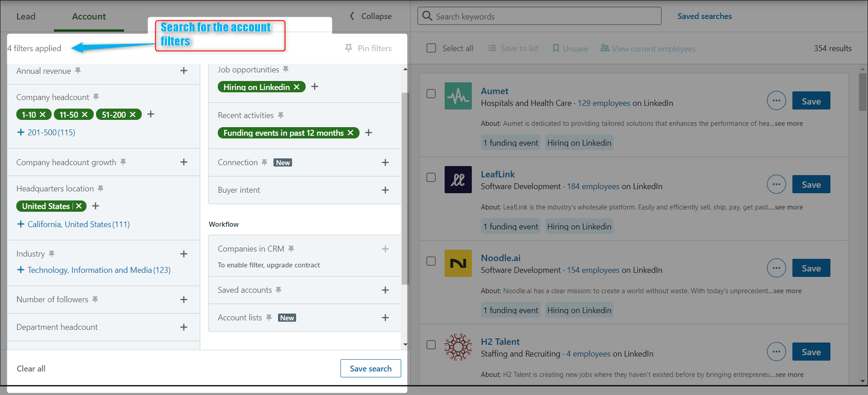Expand the Buyer intent filter
Image resolution: width=868 pixels, height=395 pixels.
point(385,190)
